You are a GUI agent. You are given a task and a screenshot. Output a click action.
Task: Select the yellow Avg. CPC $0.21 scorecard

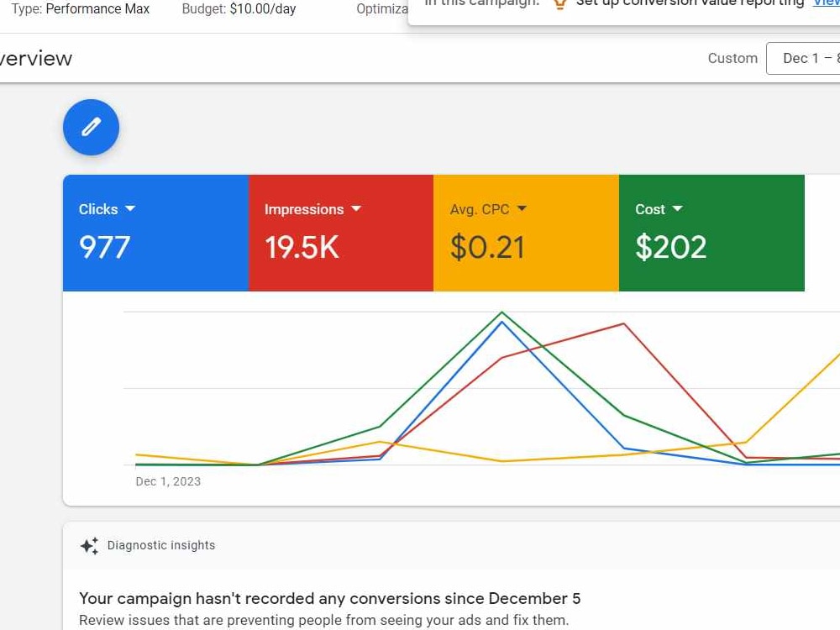pyautogui.click(x=526, y=233)
